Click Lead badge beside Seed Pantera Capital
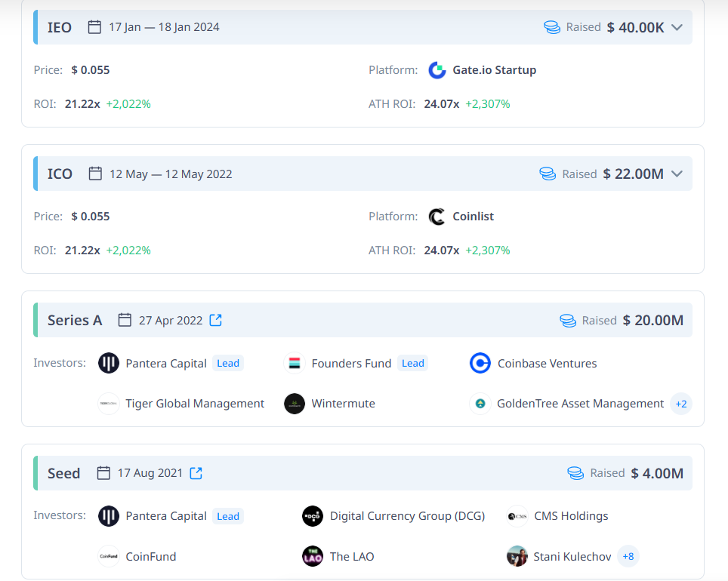This screenshot has height=581, width=728. pyautogui.click(x=228, y=516)
